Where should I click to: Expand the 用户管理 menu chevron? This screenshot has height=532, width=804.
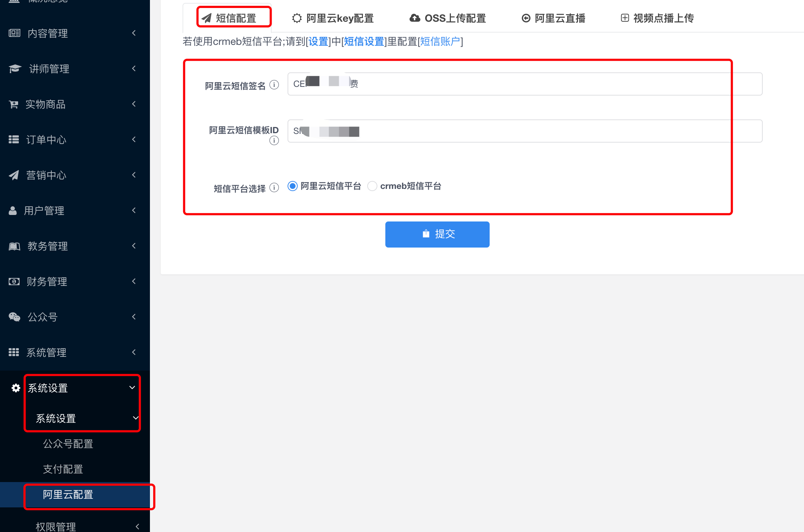(134, 210)
